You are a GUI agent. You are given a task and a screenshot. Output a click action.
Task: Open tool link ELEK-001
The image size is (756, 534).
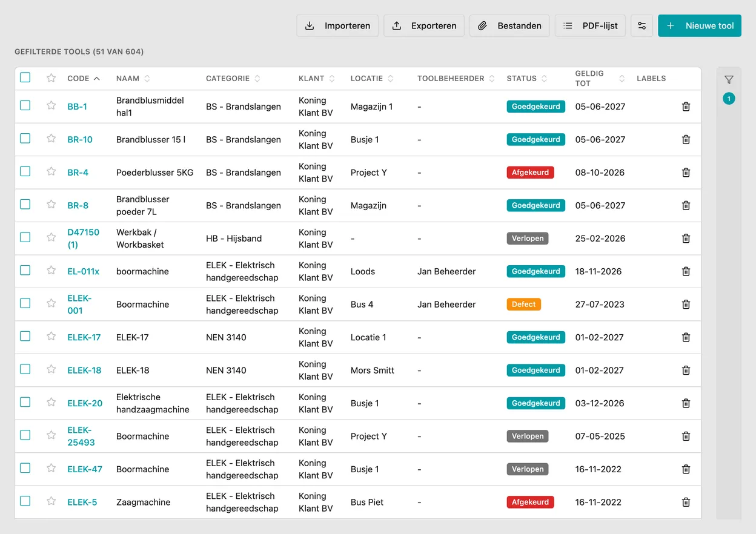pos(79,305)
